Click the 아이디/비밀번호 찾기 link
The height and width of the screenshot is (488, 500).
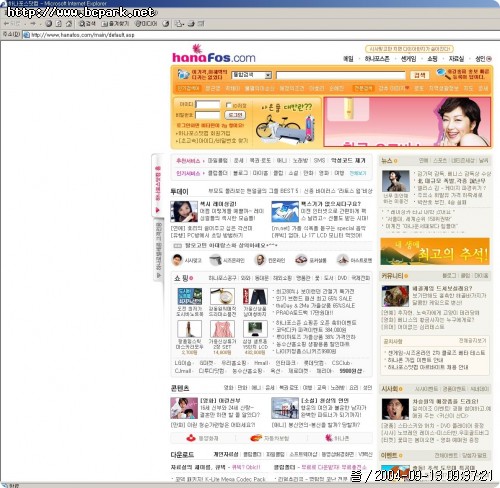(x=213, y=141)
